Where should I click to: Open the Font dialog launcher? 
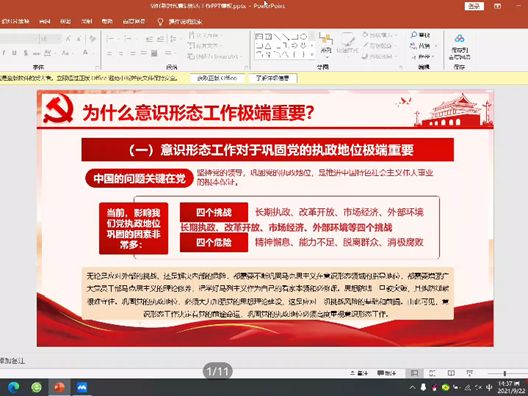97,67
